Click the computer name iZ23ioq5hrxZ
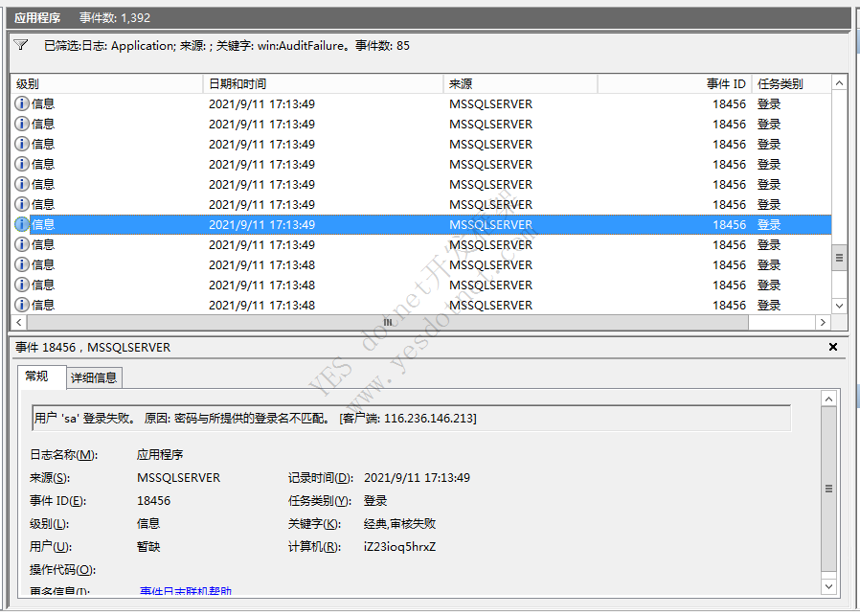The width and height of the screenshot is (860, 616). 400,547
